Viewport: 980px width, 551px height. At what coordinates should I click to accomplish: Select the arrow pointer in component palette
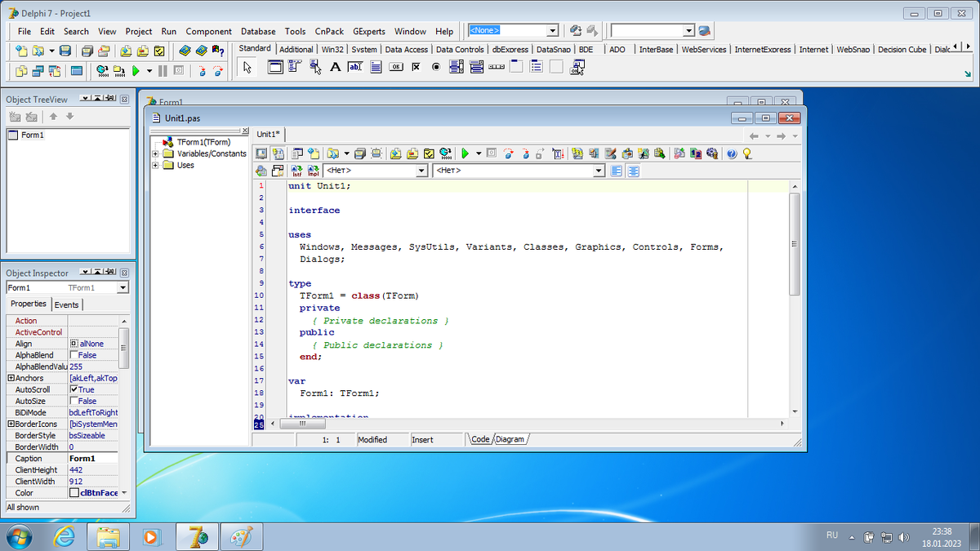(x=249, y=68)
